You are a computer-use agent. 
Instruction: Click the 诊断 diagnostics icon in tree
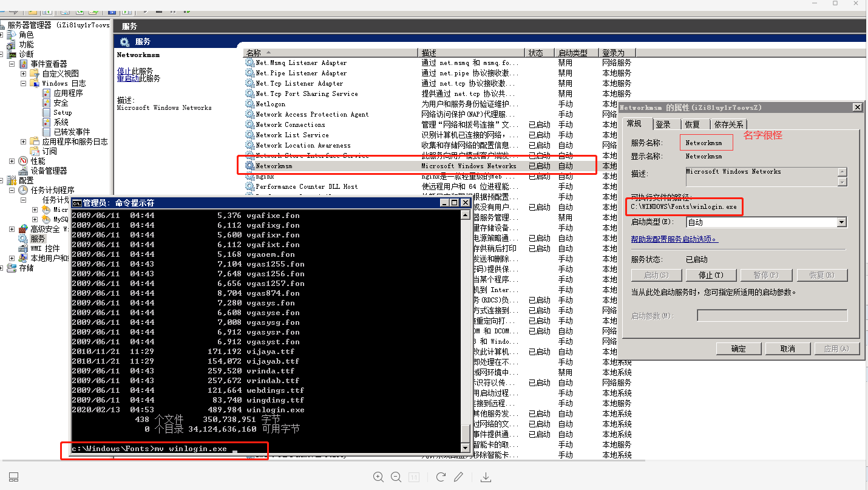12,54
